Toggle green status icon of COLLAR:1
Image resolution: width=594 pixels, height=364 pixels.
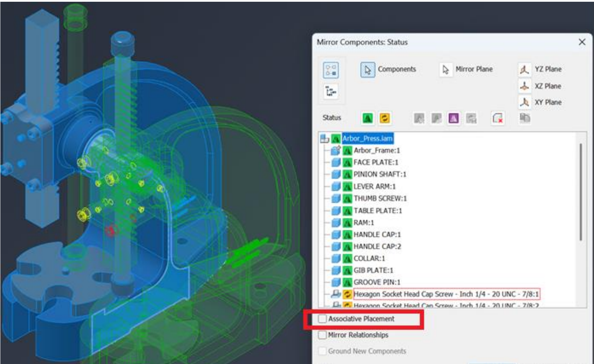click(347, 259)
